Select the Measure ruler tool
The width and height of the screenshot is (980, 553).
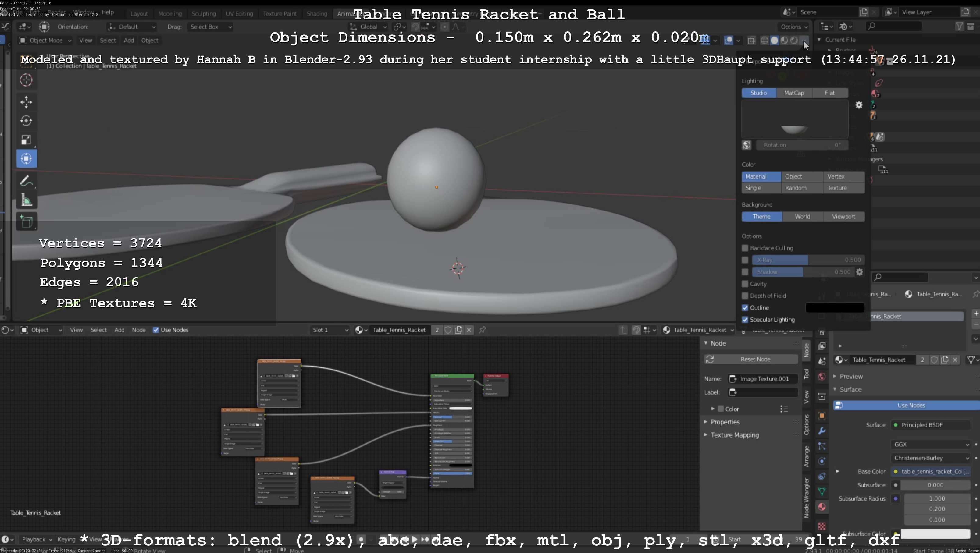(x=26, y=200)
